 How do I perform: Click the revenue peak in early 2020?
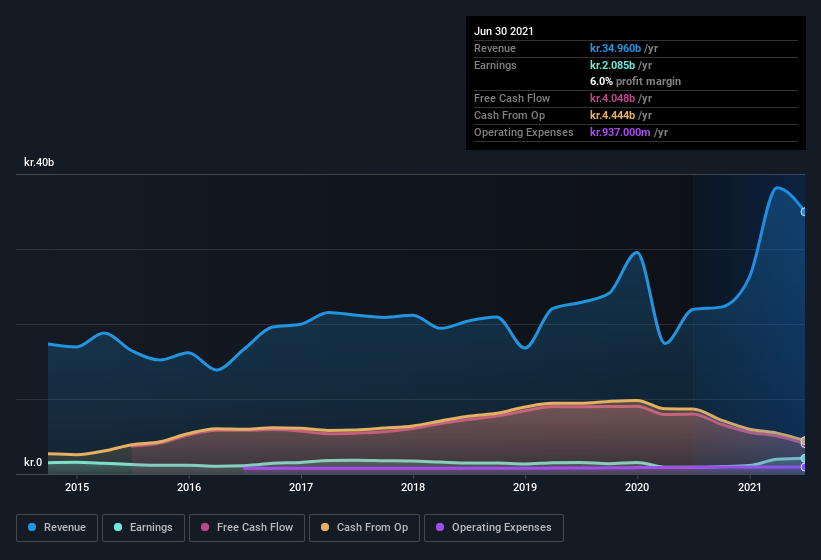tap(636, 253)
